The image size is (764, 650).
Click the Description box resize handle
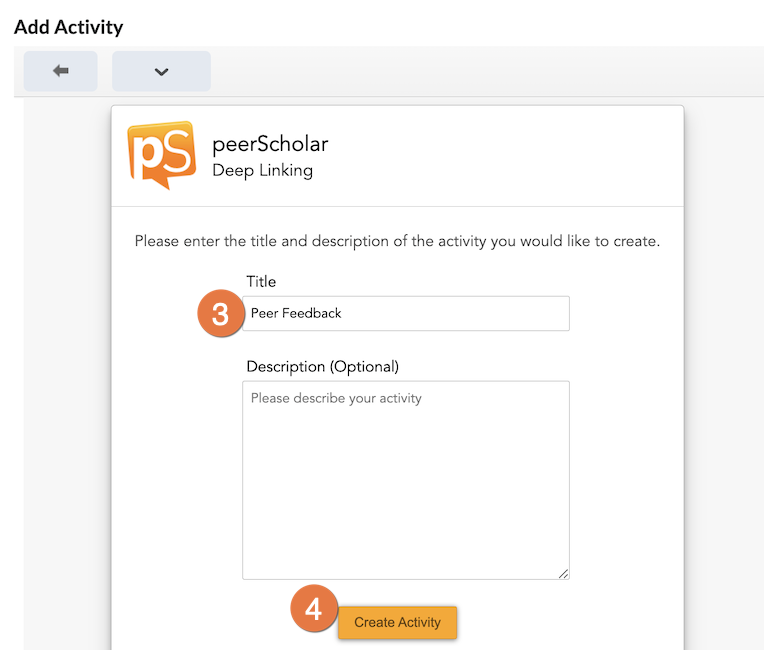pos(563,573)
